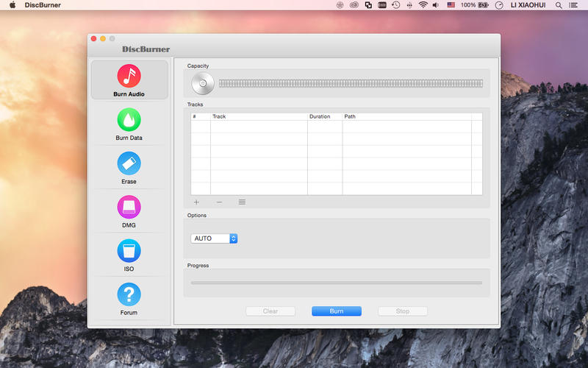Remove track using the minus icon
This screenshot has height=368, width=588.
pyautogui.click(x=219, y=202)
